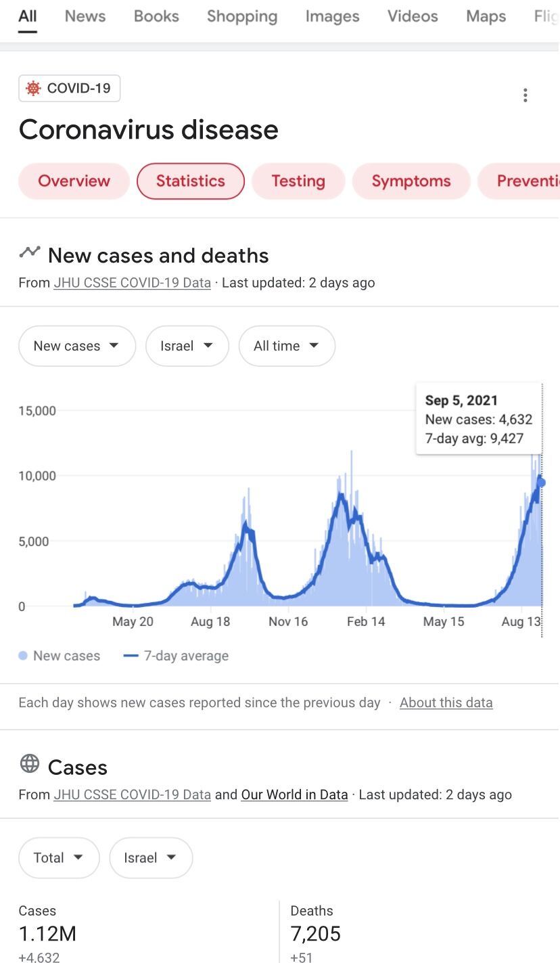This screenshot has height=963, width=560.
Task: Open the All time range dropdown
Action: tap(286, 346)
